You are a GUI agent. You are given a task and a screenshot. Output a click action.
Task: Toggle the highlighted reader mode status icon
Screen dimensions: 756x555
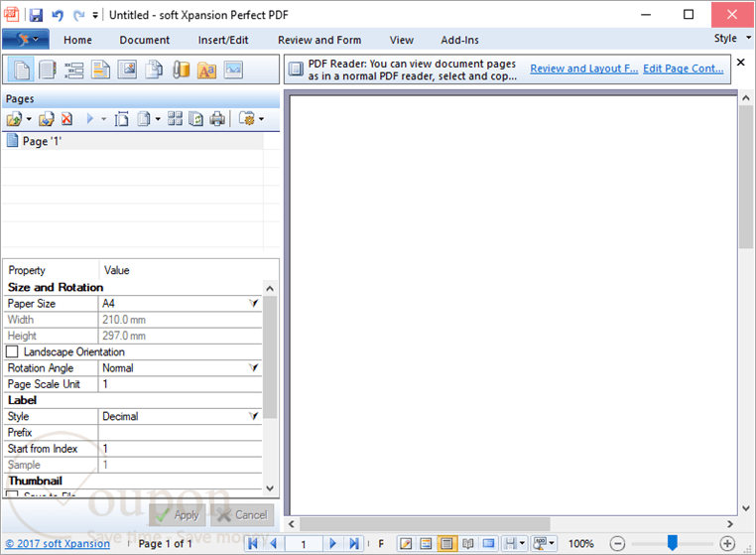pos(446,544)
